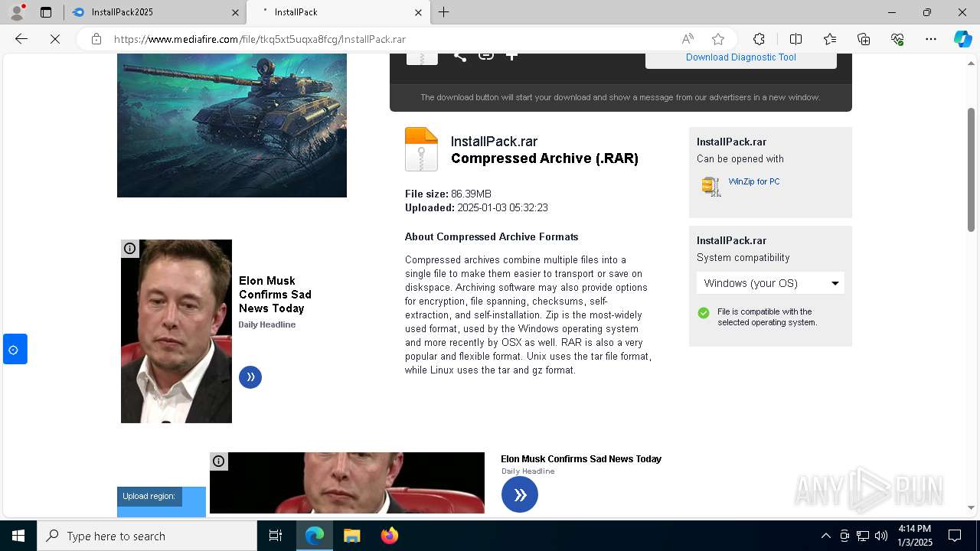Go back to previous page

[x=21, y=39]
